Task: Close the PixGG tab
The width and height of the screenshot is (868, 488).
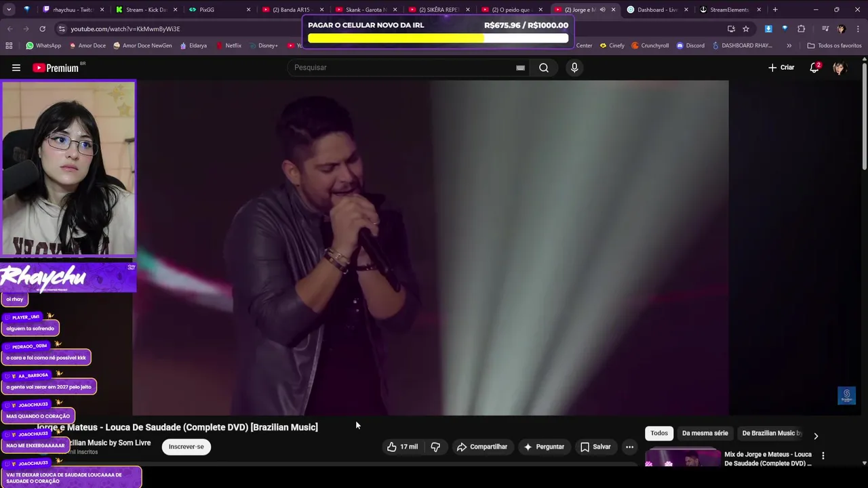Action: point(248,9)
